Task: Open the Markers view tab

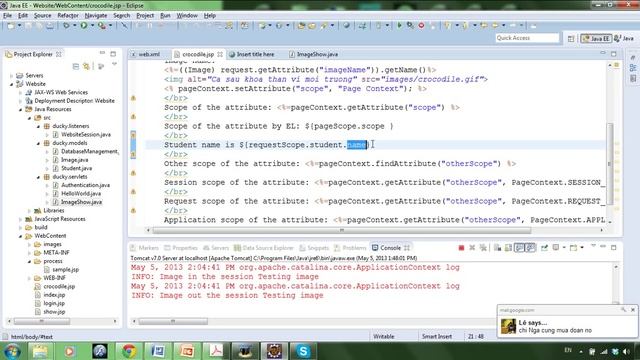Action: pos(144,248)
